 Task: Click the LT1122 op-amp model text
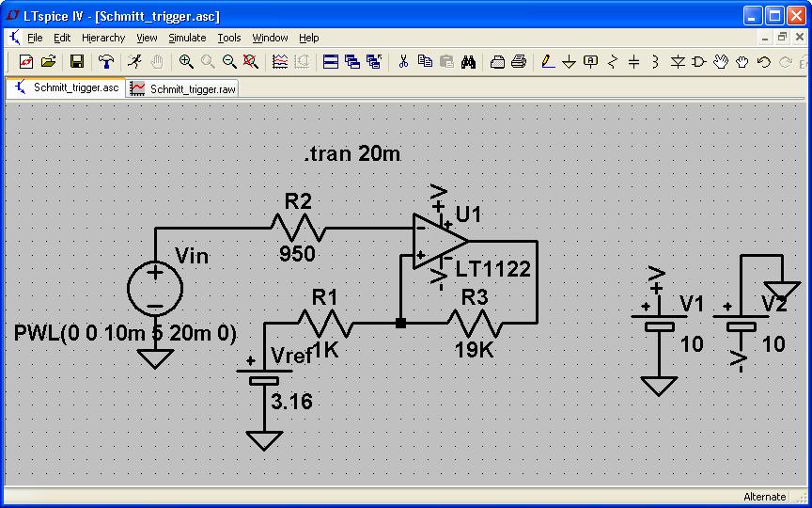(493, 268)
